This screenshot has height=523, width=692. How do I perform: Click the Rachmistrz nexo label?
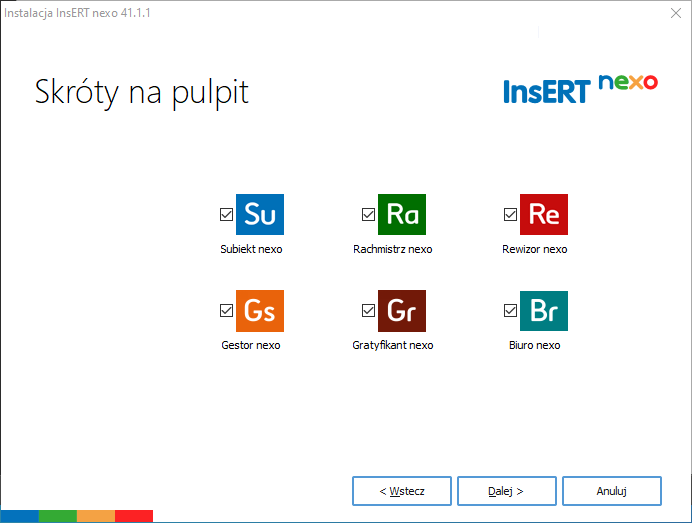[x=393, y=249]
